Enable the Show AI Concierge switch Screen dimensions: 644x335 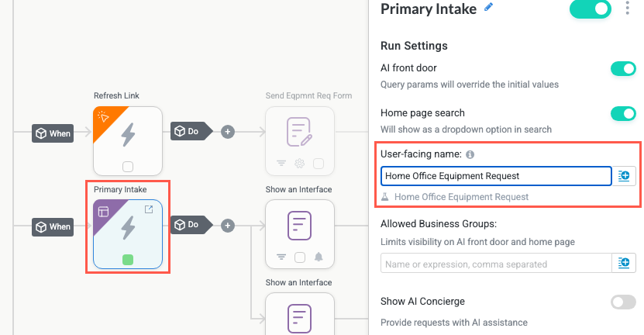623,302
